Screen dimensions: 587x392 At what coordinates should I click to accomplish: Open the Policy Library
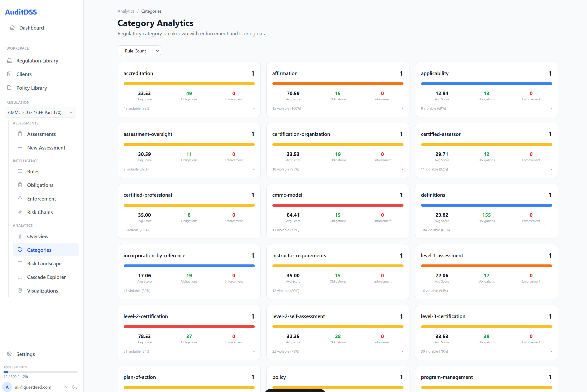(31, 88)
